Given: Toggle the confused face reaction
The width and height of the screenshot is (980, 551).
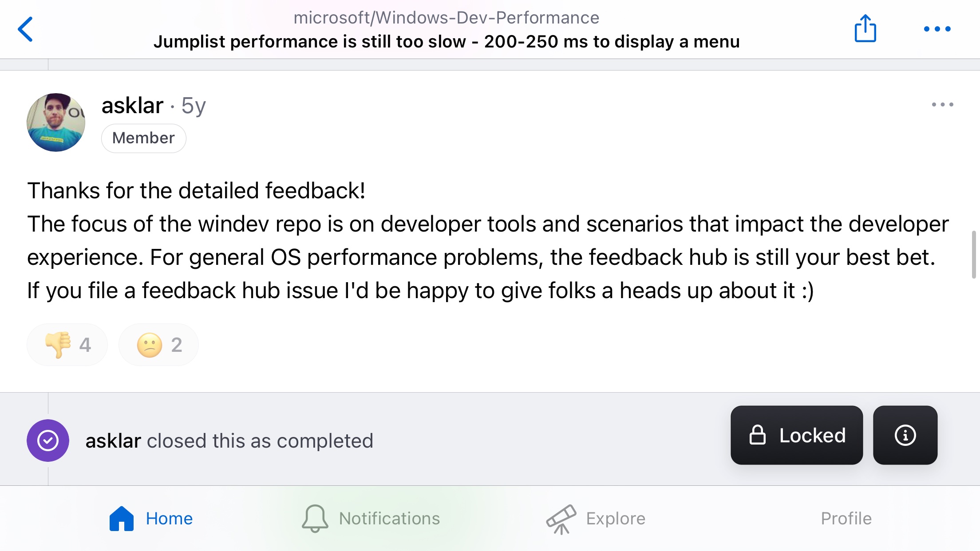Looking at the screenshot, I should [x=158, y=345].
